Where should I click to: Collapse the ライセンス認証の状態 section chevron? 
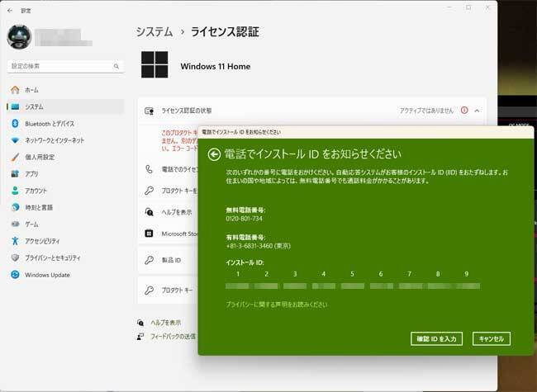(477, 111)
